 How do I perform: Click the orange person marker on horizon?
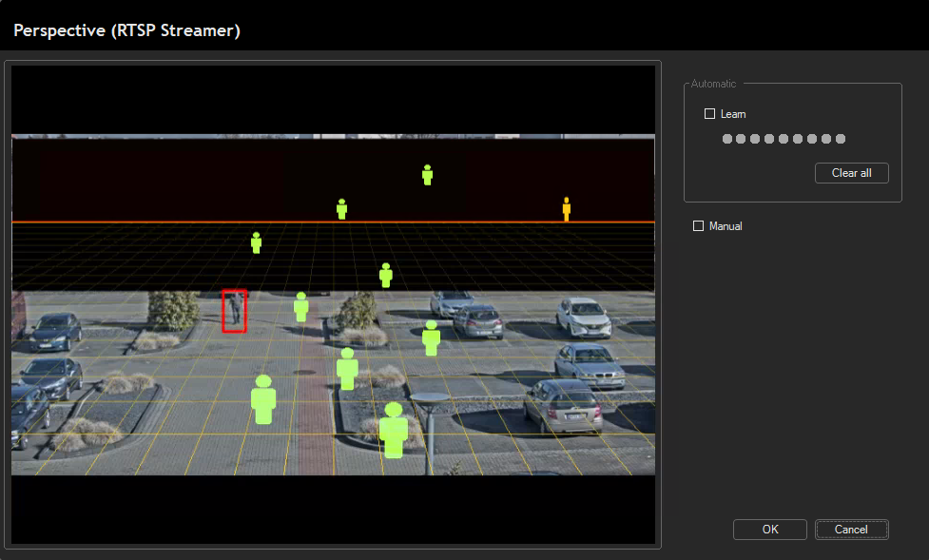(x=567, y=209)
